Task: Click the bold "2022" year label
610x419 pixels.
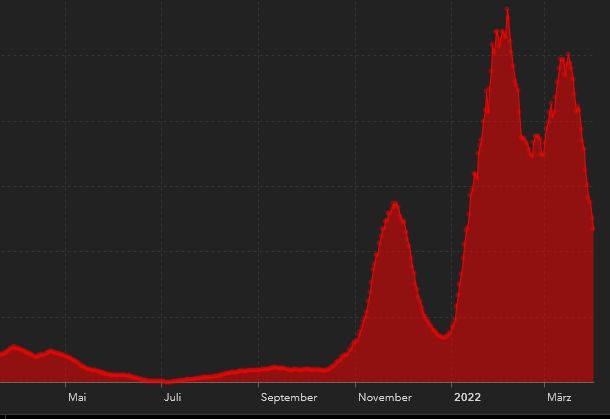Action: pyautogui.click(x=467, y=397)
